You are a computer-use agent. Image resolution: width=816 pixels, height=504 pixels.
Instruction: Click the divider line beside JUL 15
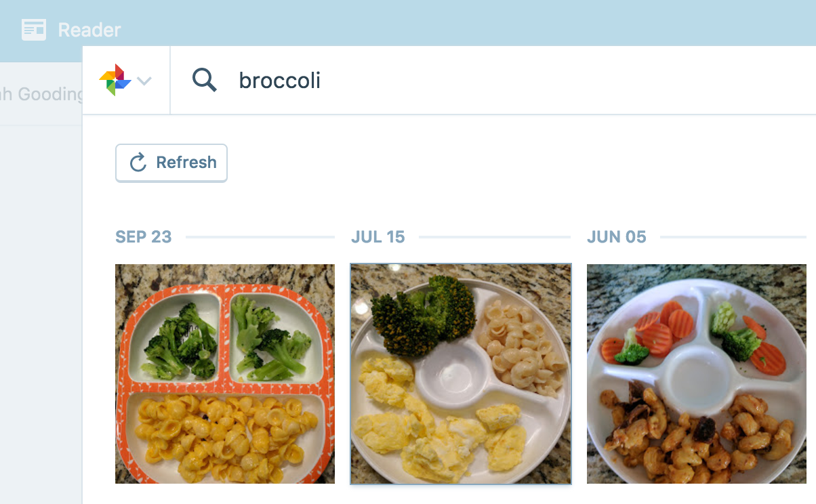pos(495,237)
